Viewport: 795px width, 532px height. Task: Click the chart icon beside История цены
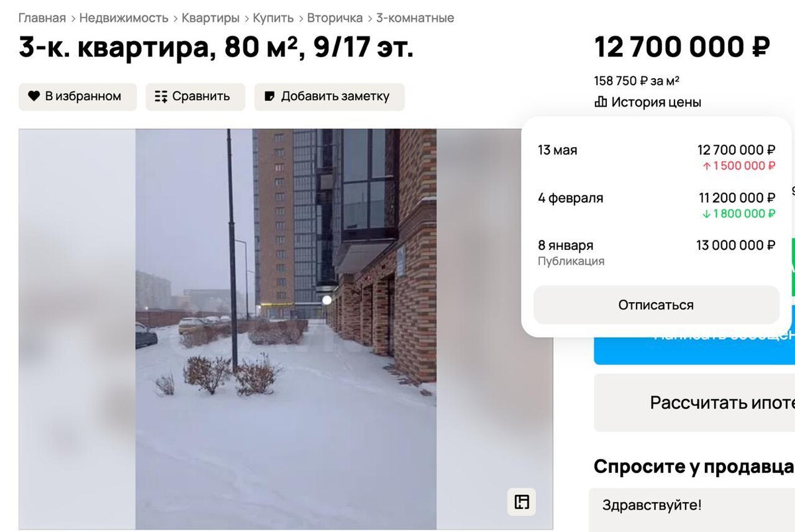[x=601, y=102]
